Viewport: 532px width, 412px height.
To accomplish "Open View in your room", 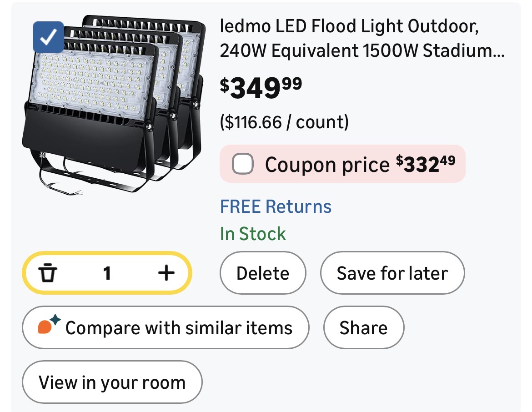I will pyautogui.click(x=112, y=382).
